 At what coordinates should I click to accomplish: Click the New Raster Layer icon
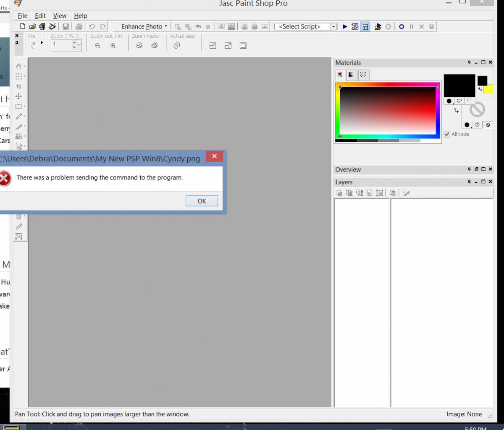[339, 193]
